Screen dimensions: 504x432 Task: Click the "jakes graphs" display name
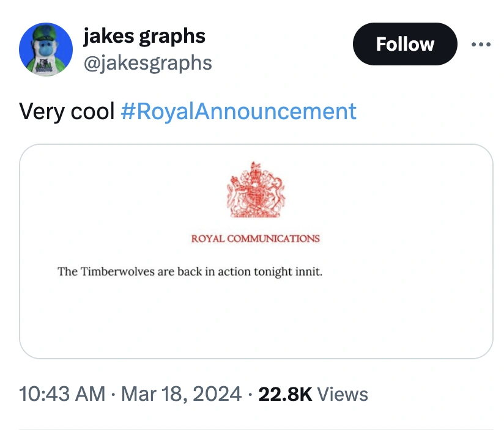pos(144,36)
